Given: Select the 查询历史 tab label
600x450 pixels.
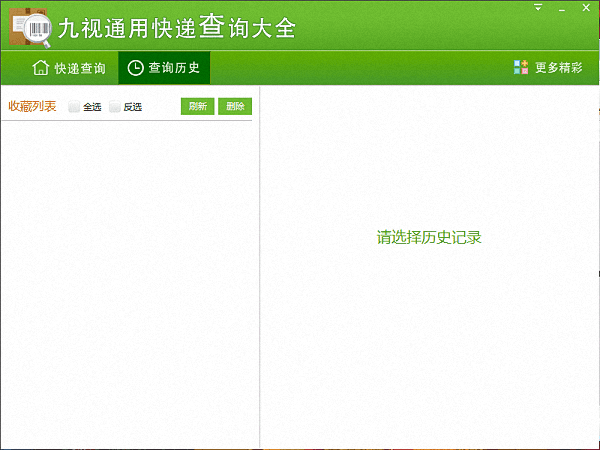Looking at the screenshot, I should [174, 68].
